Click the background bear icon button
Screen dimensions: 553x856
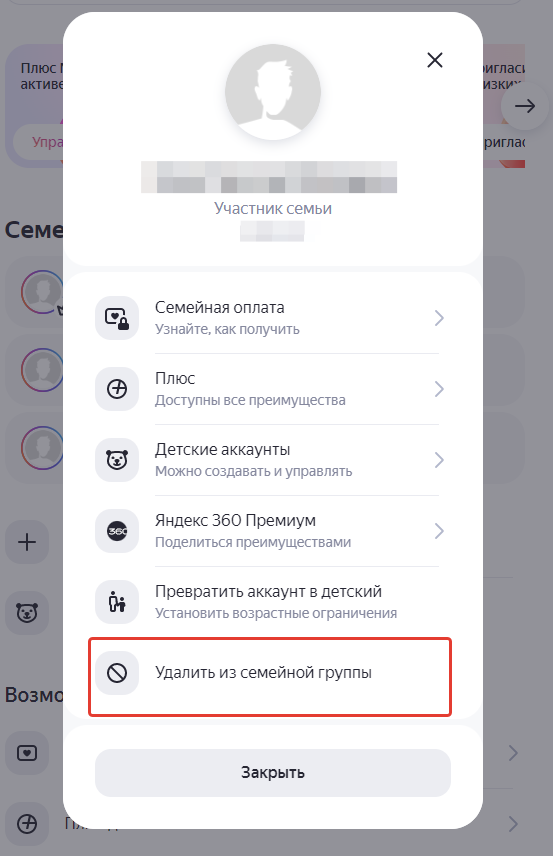27,613
